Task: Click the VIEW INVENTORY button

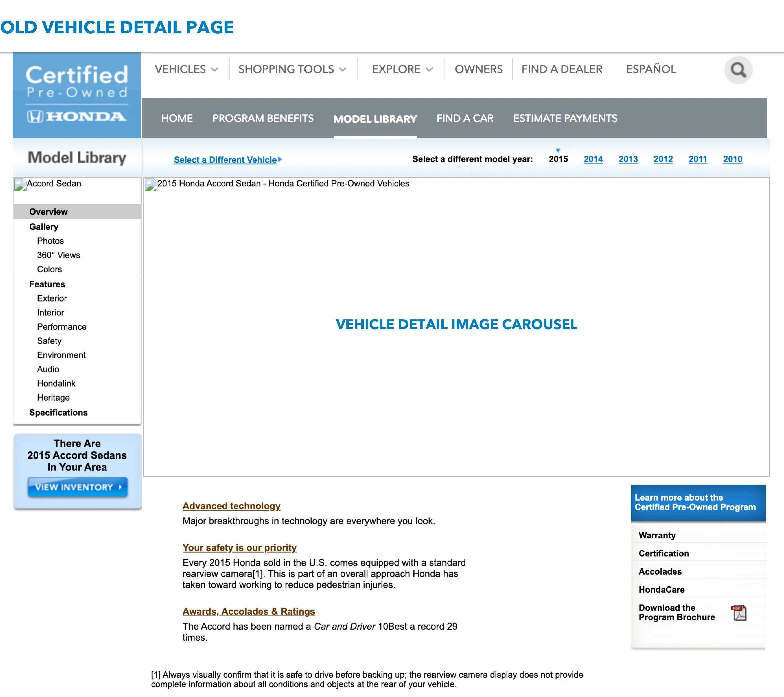Action: point(77,487)
